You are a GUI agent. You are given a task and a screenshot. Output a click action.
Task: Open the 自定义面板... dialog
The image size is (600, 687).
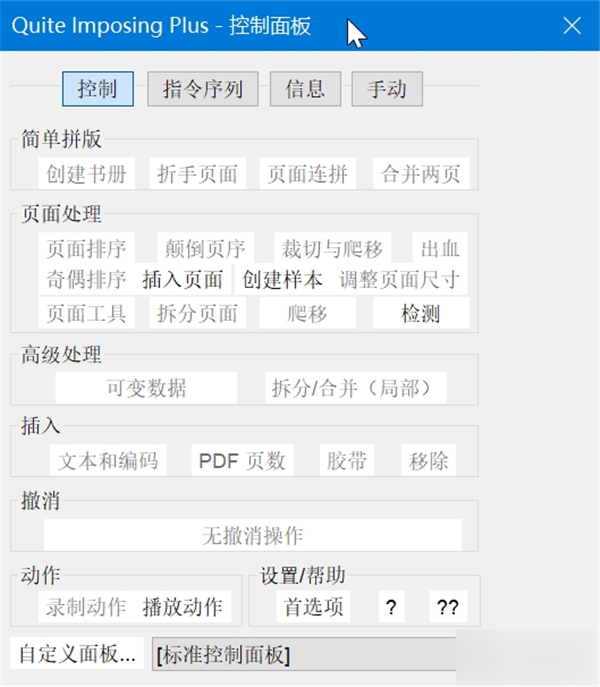[77, 653]
